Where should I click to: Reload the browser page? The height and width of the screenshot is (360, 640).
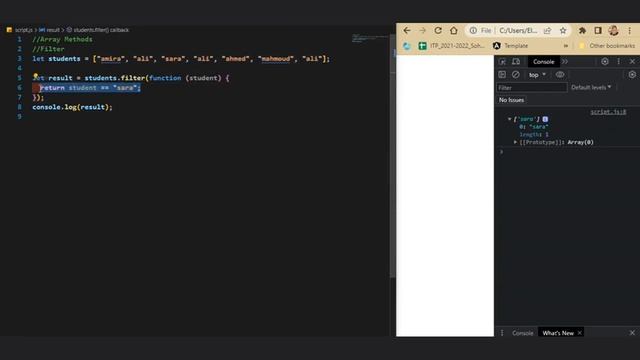(438, 31)
